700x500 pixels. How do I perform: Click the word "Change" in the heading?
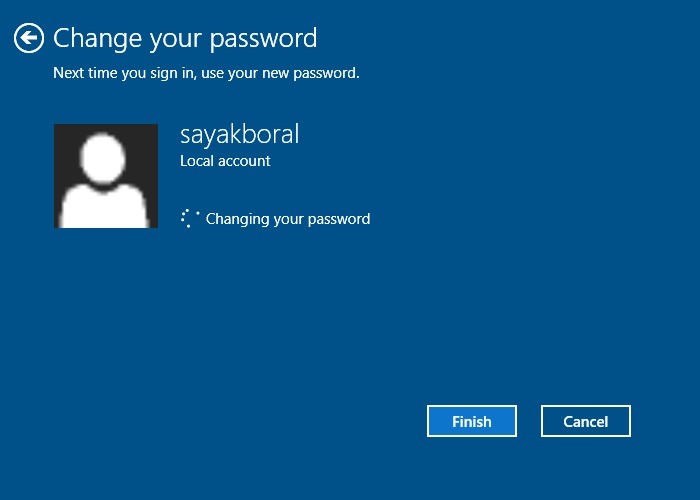(97, 38)
